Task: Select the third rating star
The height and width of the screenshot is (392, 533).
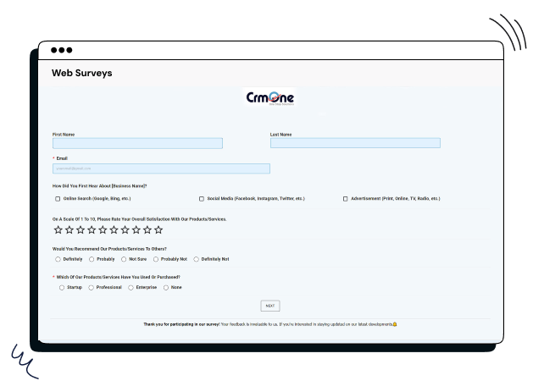Action: [81, 230]
